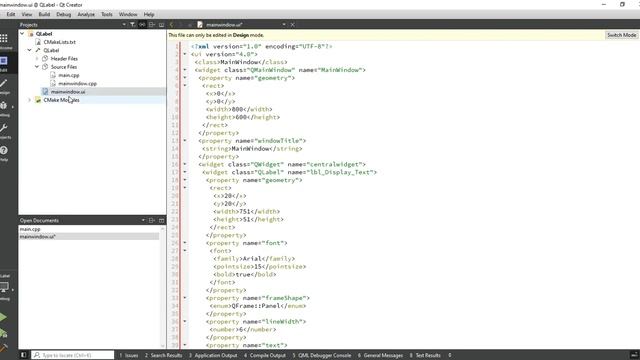Expand the Header Files folder

click(x=37, y=58)
